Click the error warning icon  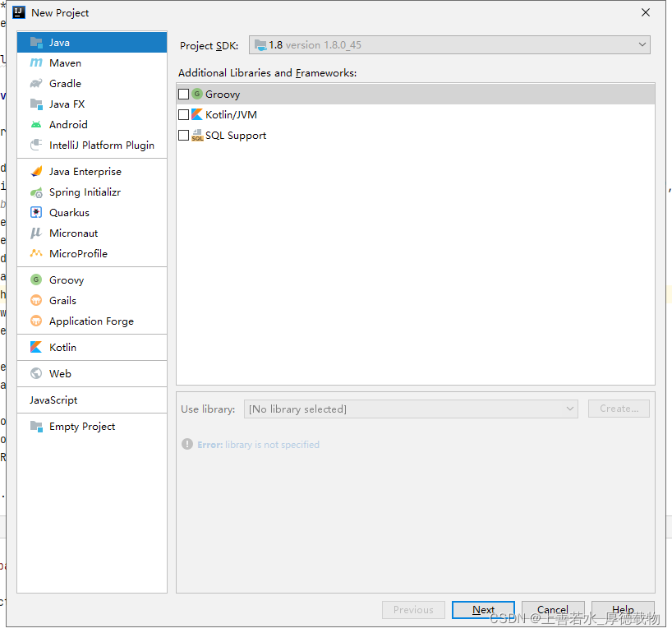[x=187, y=444]
